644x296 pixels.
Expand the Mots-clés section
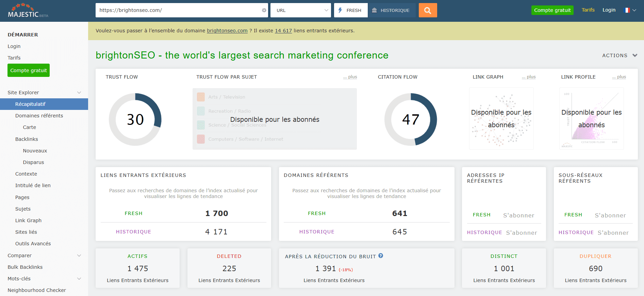(x=79, y=279)
